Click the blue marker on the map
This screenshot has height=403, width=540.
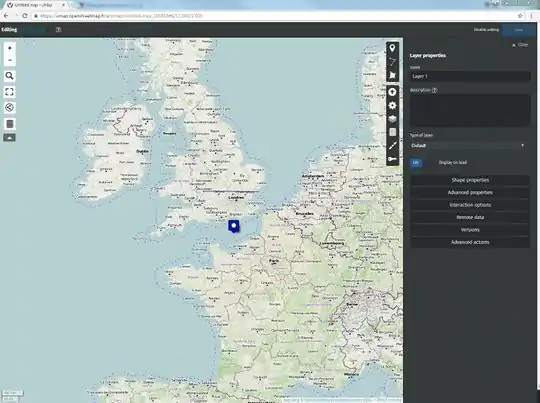click(234, 226)
